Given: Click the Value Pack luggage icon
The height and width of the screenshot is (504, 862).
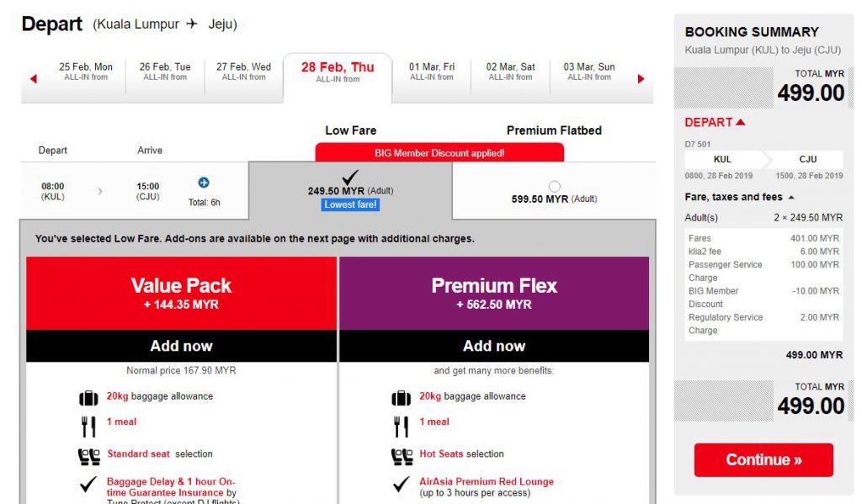Looking at the screenshot, I should (x=88, y=397).
